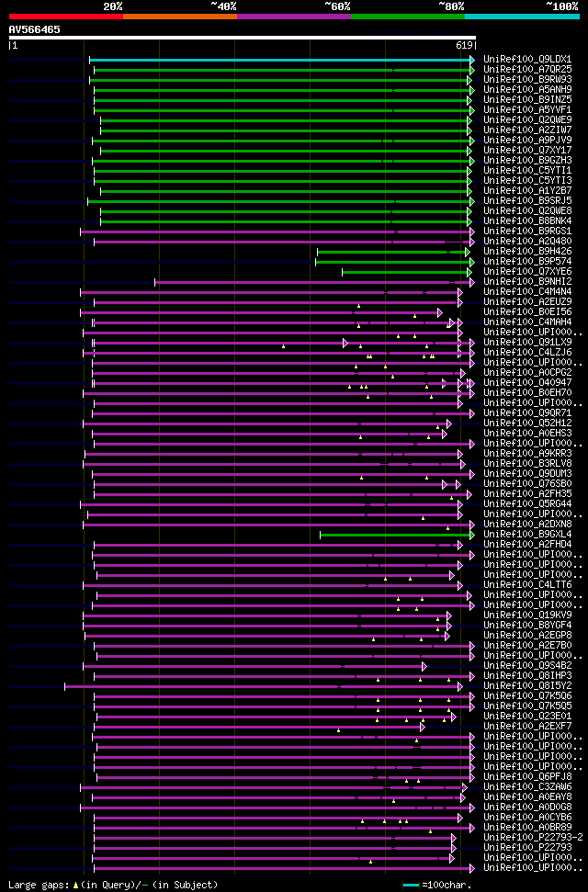This screenshot has height=892, width=588.
Task: Click the purple arrowhead ending the B0EI56 alignment
Action: click(x=439, y=313)
